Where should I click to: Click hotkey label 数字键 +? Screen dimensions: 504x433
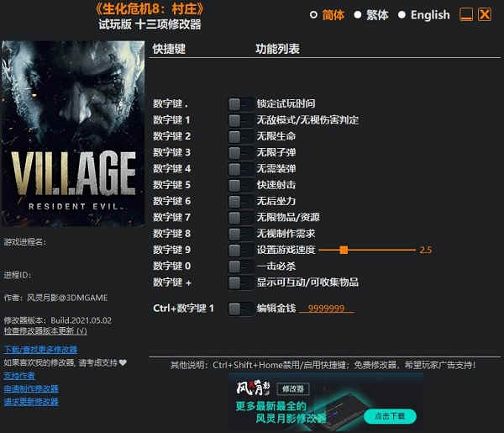172,283
